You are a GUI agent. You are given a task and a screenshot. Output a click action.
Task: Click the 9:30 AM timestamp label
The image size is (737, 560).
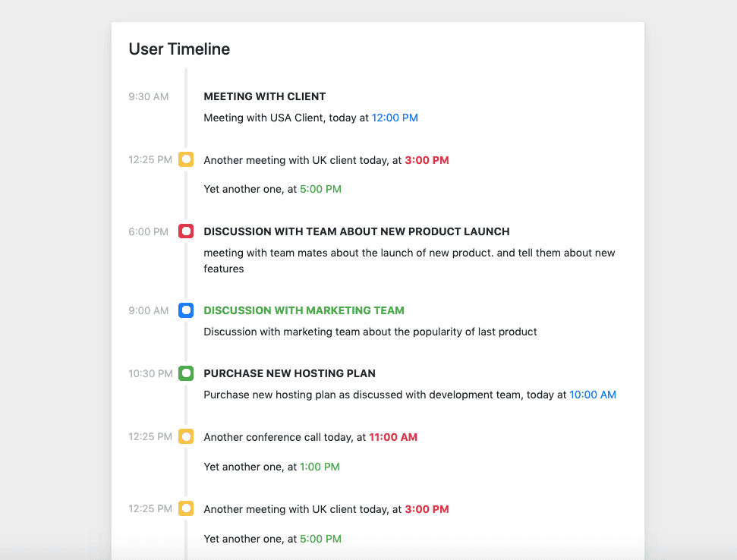[147, 96]
